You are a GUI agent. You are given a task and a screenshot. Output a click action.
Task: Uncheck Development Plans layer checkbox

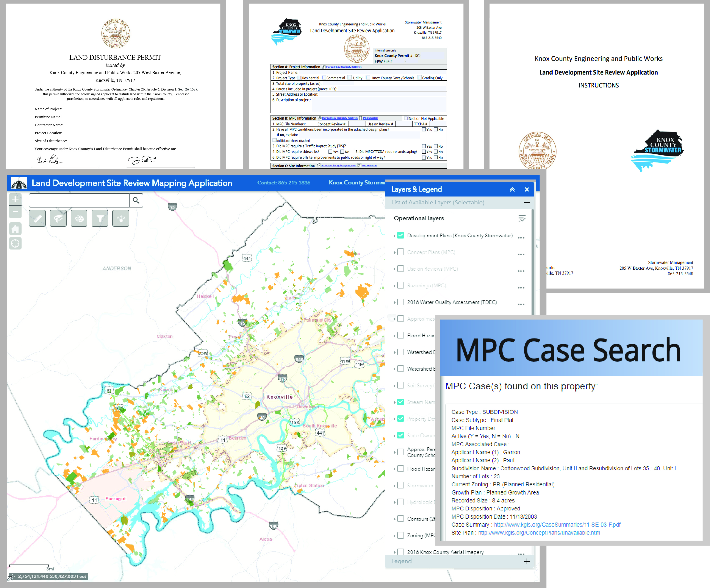click(x=401, y=236)
